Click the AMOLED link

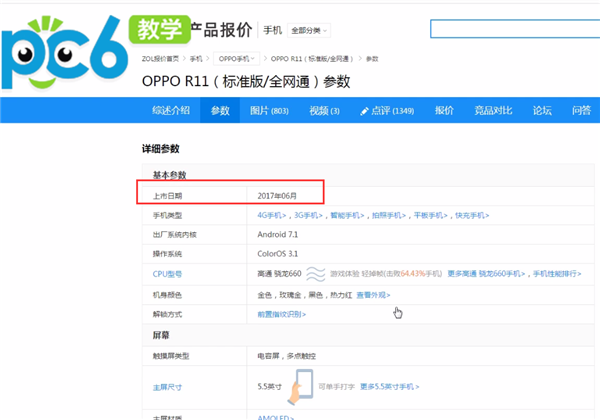[276, 417]
